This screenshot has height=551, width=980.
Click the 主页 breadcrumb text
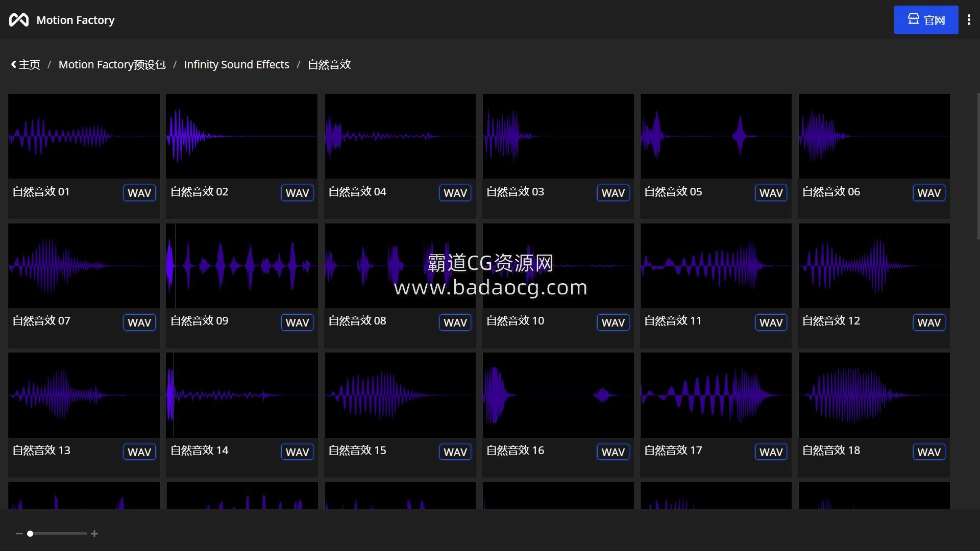[29, 65]
